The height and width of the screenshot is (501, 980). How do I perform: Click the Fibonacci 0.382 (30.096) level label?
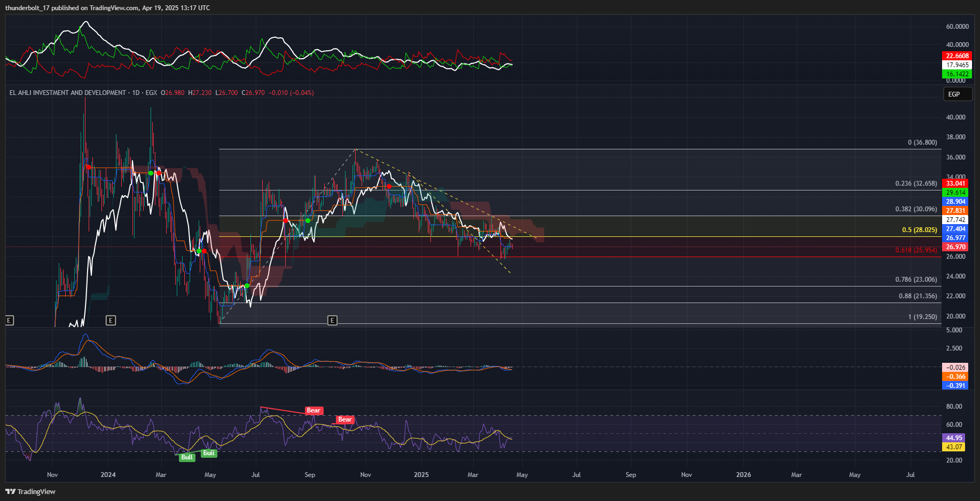(916, 209)
